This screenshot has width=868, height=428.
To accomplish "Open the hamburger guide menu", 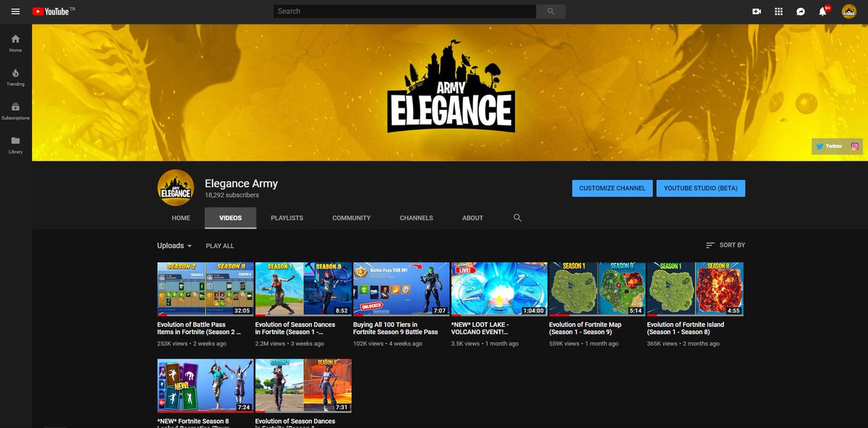I will (15, 12).
